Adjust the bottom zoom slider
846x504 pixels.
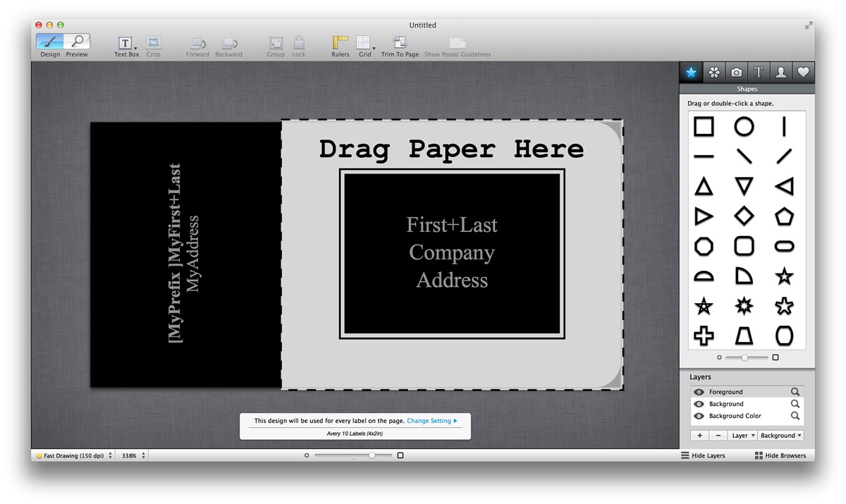click(x=353, y=455)
